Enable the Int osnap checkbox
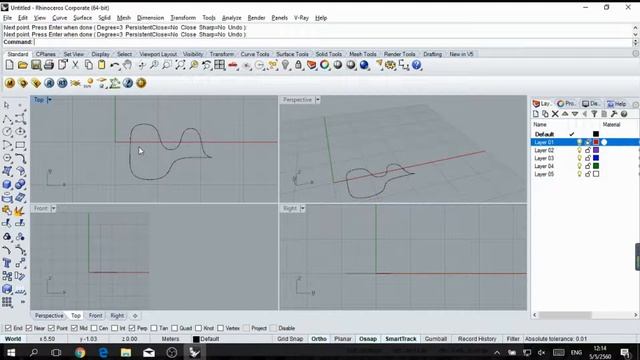Viewport: 640px width, 360px height. [114, 328]
